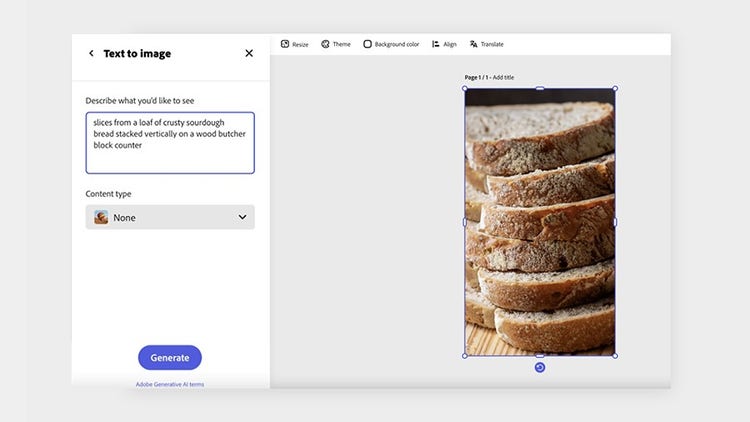Click the top-right corner handle of the image
This screenshot has width=750, height=422.
pos(615,89)
